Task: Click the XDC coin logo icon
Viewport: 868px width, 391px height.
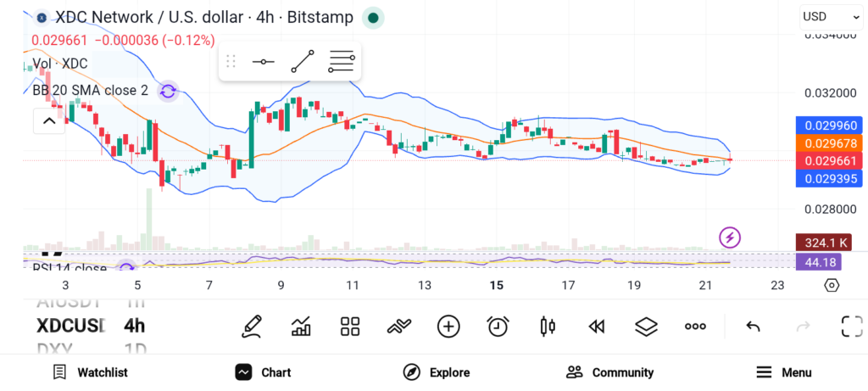Action: [x=41, y=19]
